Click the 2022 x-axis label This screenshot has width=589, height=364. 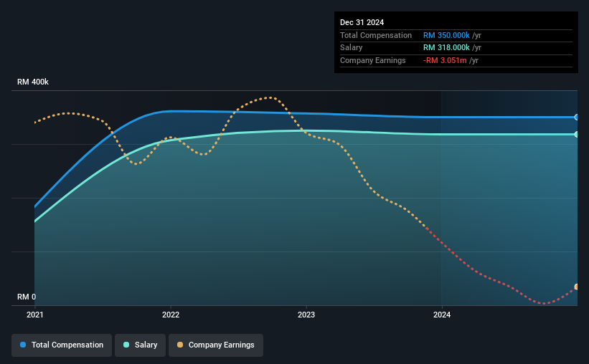(x=171, y=315)
